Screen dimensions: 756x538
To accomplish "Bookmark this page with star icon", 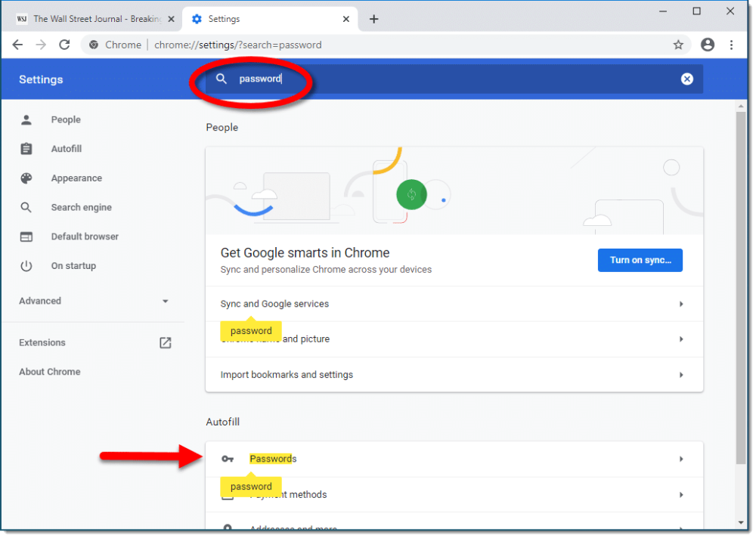I will [x=678, y=45].
